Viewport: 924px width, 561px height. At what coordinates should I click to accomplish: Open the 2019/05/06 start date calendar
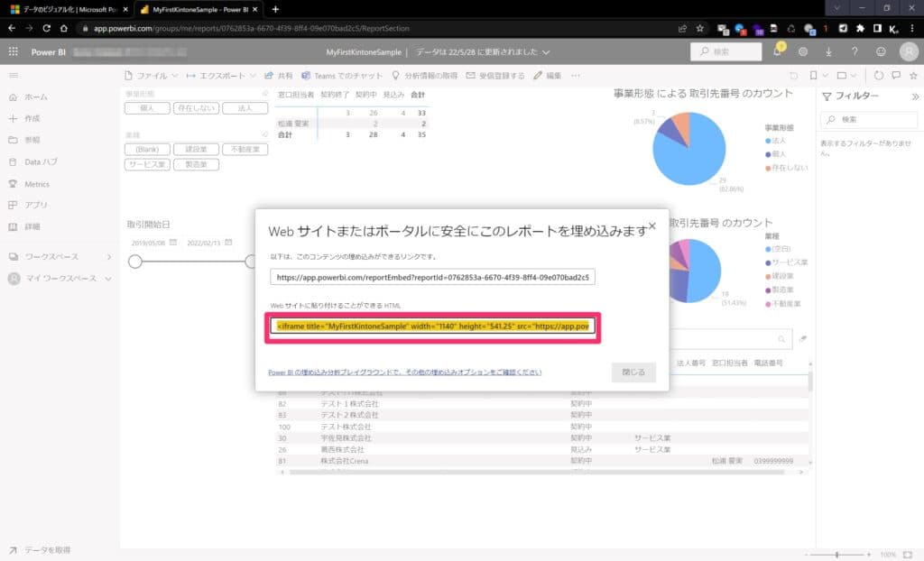(172, 243)
